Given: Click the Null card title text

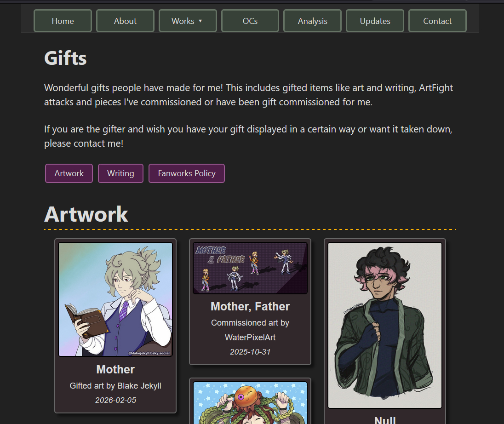Looking at the screenshot, I should point(385,420).
